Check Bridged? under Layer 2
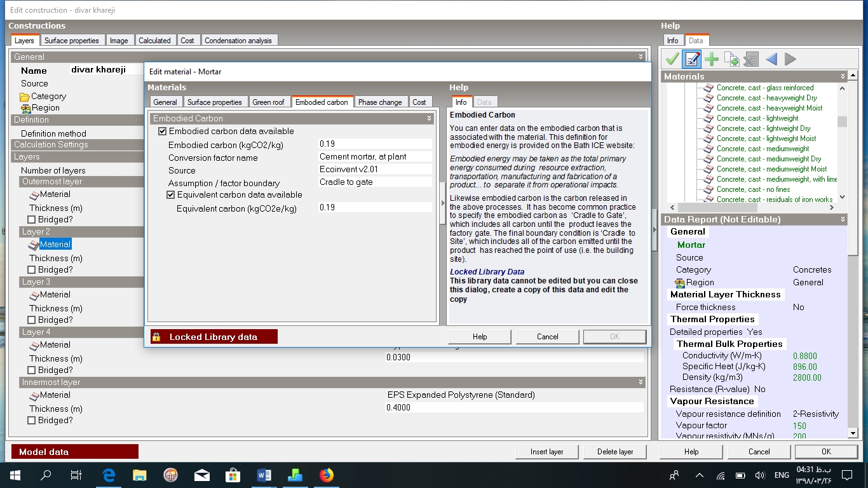The image size is (868, 488). click(x=32, y=270)
